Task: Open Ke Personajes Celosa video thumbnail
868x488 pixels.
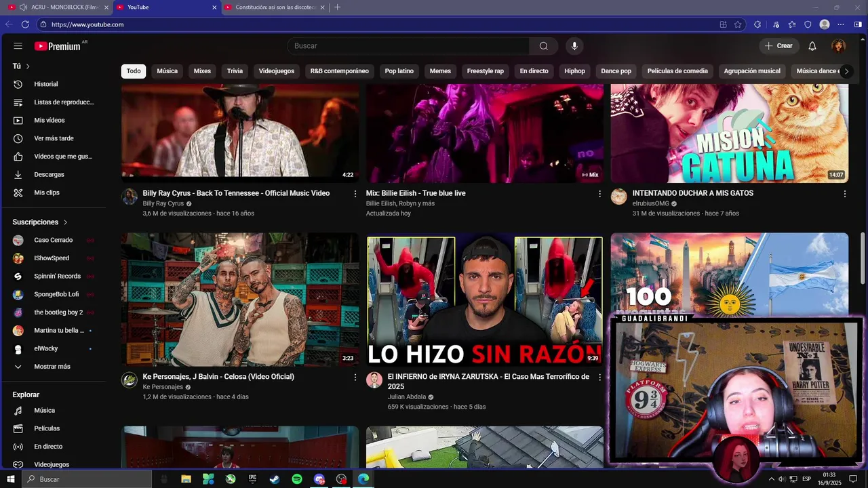Action: (x=240, y=300)
